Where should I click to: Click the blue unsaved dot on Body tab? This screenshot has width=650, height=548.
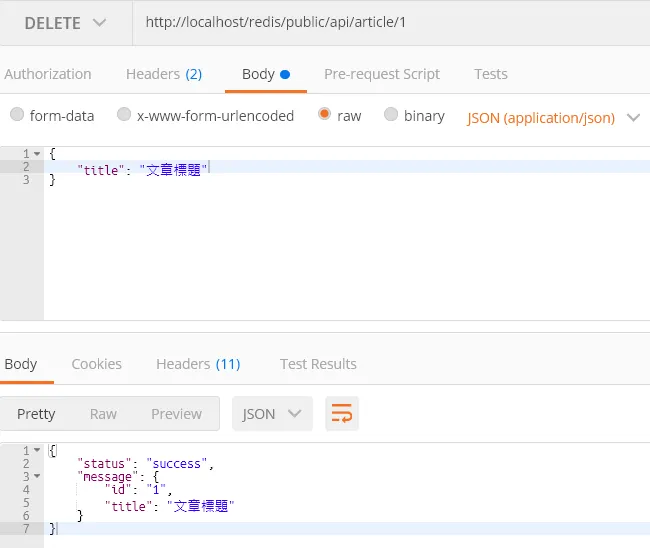(x=285, y=75)
